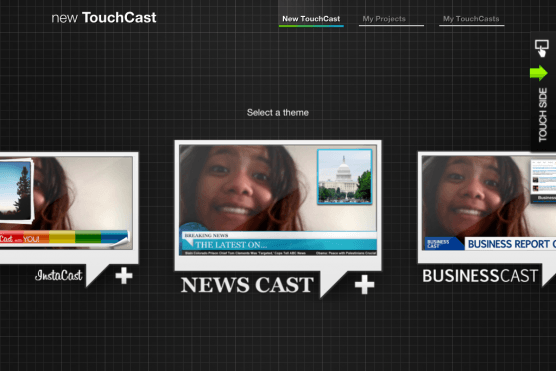Switch to the My TouchCasts tab
This screenshot has width=556, height=371.
tap(471, 19)
